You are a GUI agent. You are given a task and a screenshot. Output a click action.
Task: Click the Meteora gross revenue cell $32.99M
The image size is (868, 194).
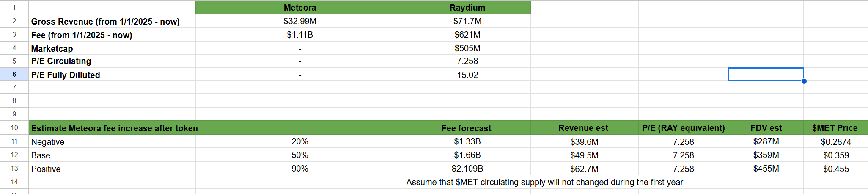click(299, 21)
